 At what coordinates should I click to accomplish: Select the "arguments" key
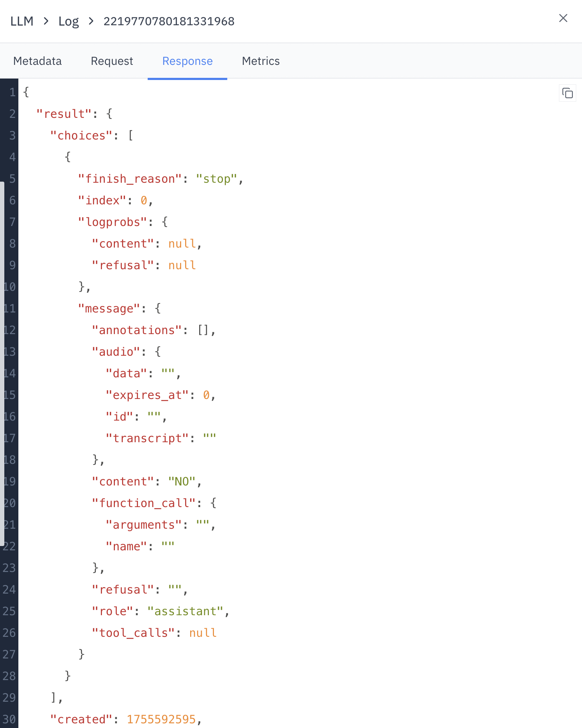click(144, 525)
